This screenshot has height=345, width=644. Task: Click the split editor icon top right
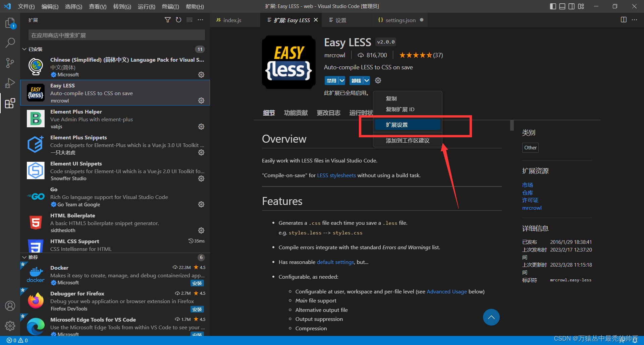(x=623, y=20)
